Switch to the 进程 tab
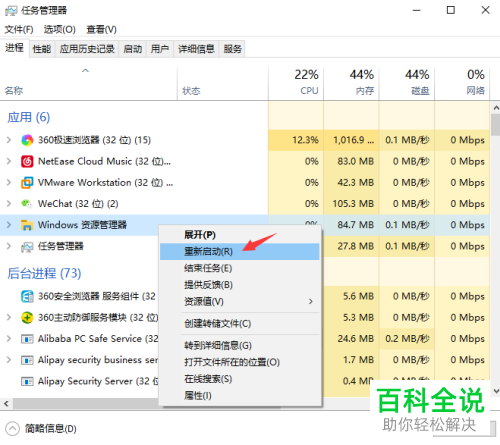Viewport: 500px width, 445px height. [14, 48]
